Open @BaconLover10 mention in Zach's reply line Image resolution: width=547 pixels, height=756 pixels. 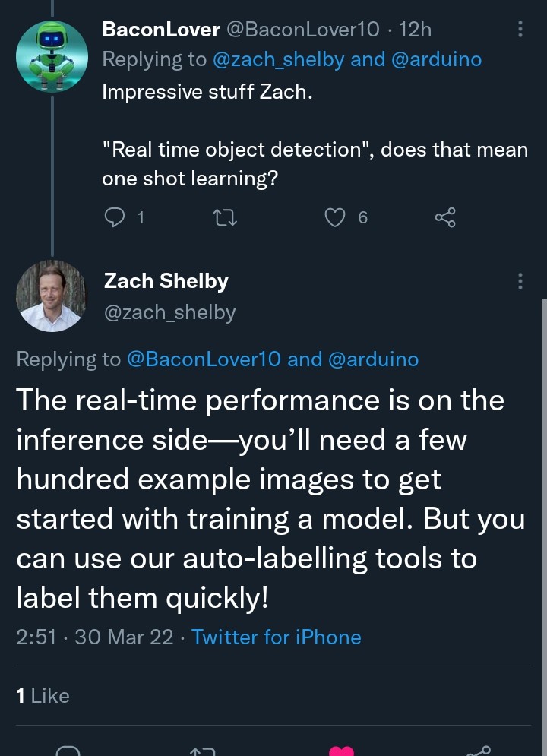(204, 359)
